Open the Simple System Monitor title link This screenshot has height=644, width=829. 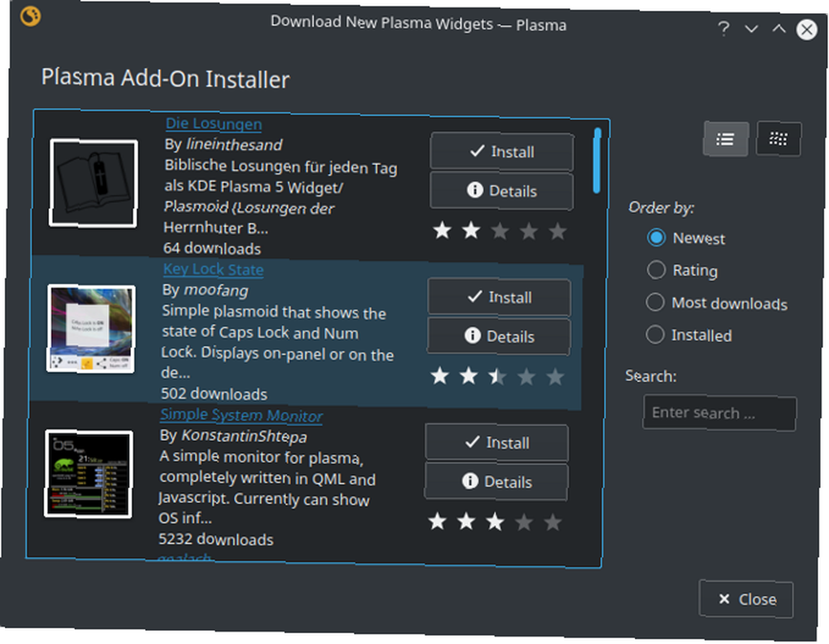tap(241, 415)
